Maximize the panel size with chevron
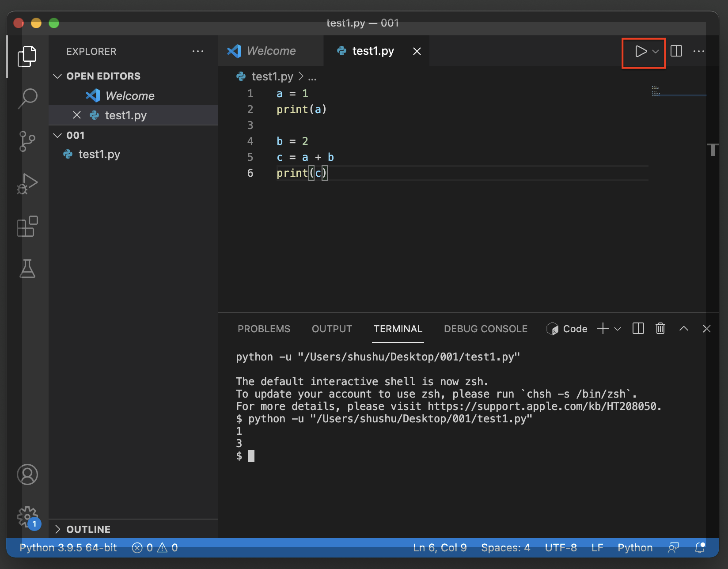 tap(683, 328)
